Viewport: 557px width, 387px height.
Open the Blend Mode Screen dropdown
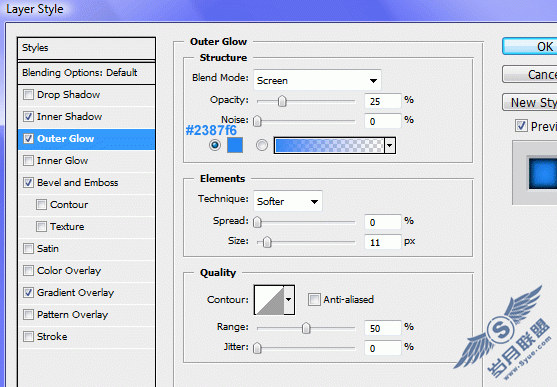pyautogui.click(x=317, y=80)
